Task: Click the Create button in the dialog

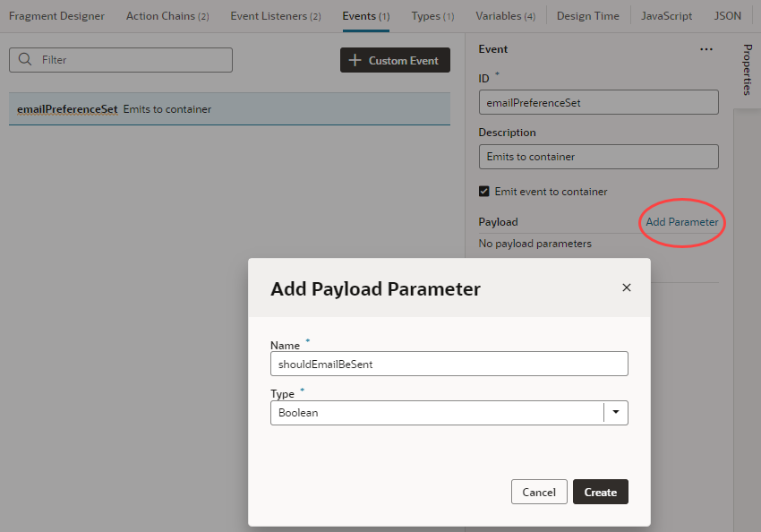Action: click(600, 491)
